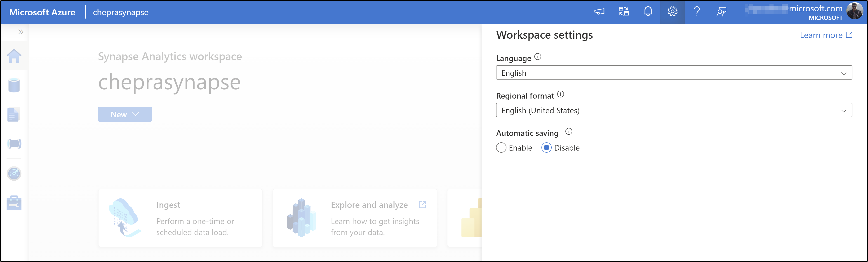Follow the Learn more link
Screen dimensions: 868x262
(826, 35)
